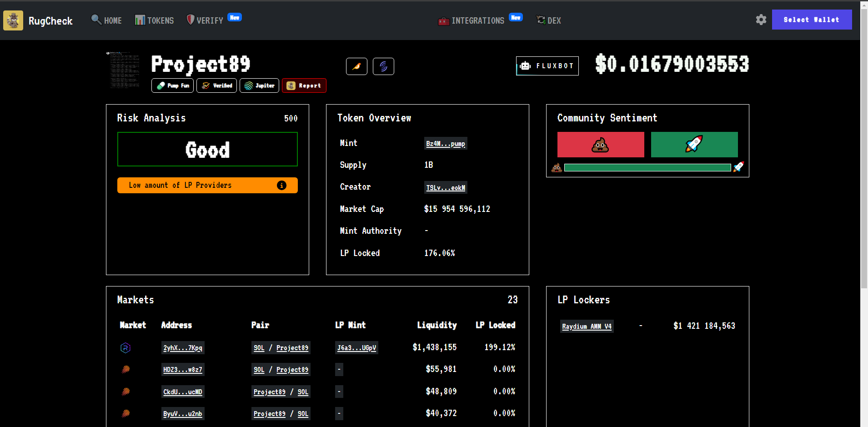Vote bearish with the red poop button
This screenshot has height=427, width=868.
tap(601, 145)
